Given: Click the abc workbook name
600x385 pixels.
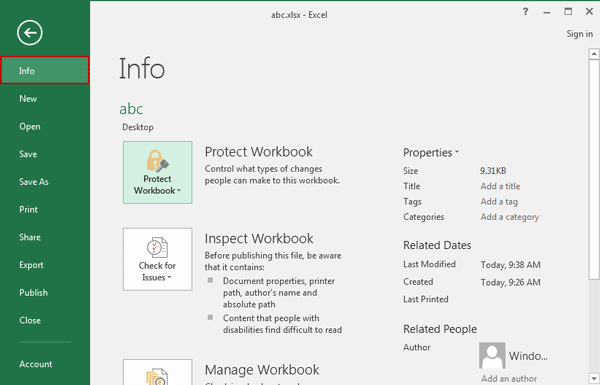Looking at the screenshot, I should click(x=131, y=109).
